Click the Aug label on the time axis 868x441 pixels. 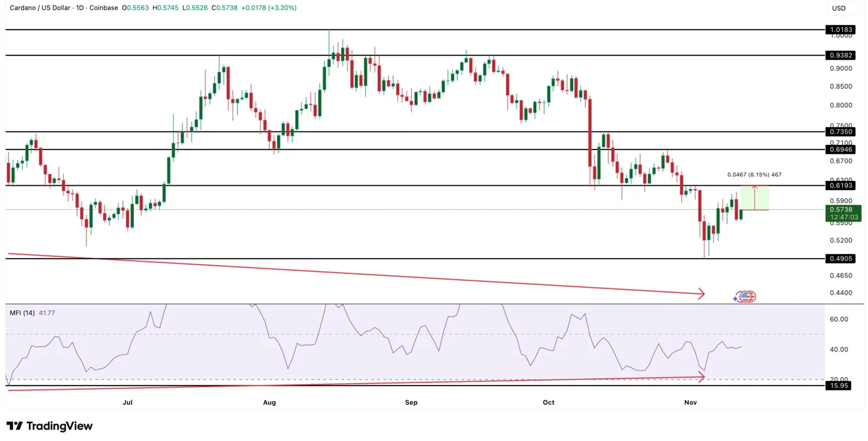click(x=269, y=402)
